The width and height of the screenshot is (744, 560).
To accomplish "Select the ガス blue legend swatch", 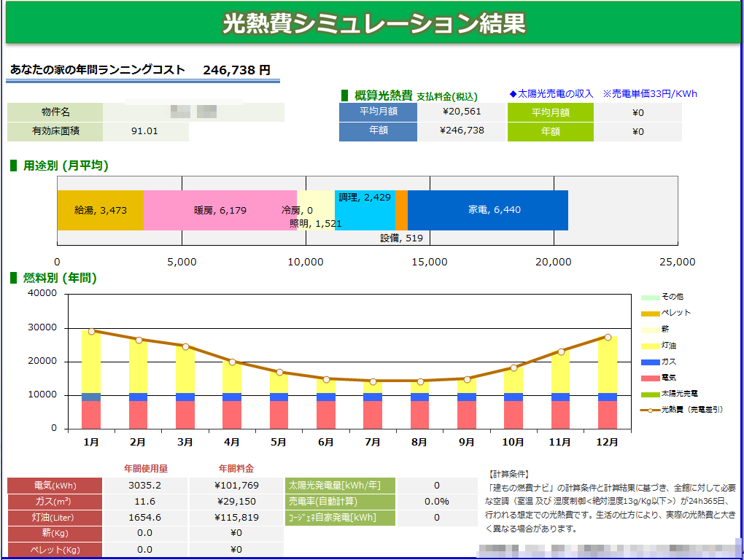I will click(x=650, y=362).
